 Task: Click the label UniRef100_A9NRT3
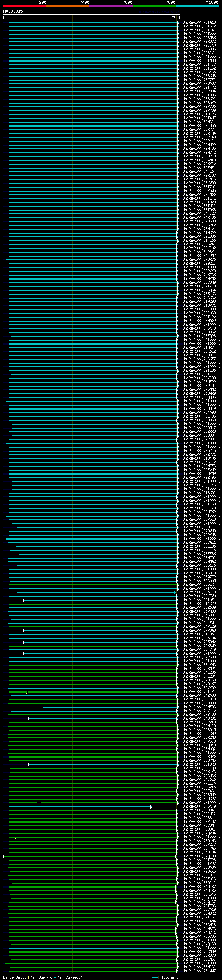point(199,156)
